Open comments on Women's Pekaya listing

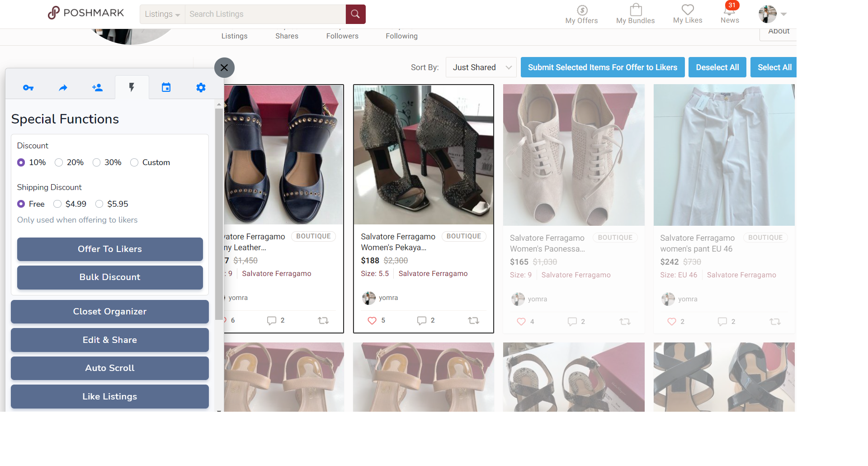point(422,321)
